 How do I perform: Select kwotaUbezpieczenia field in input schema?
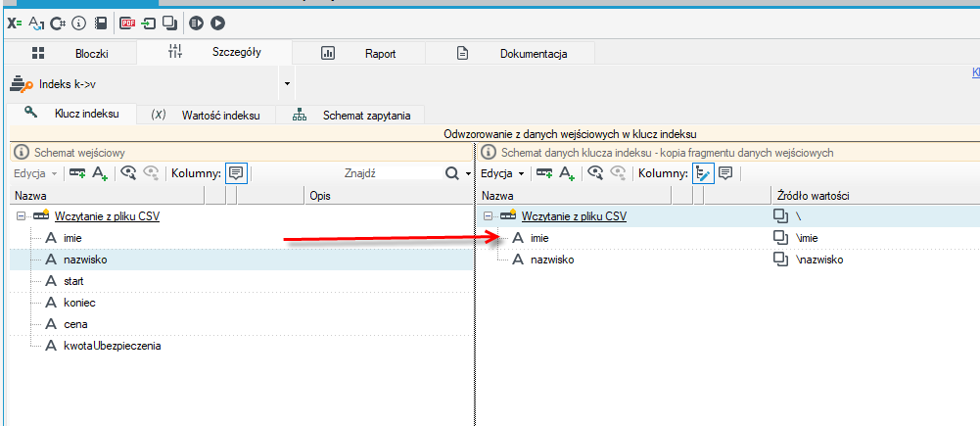(x=113, y=346)
